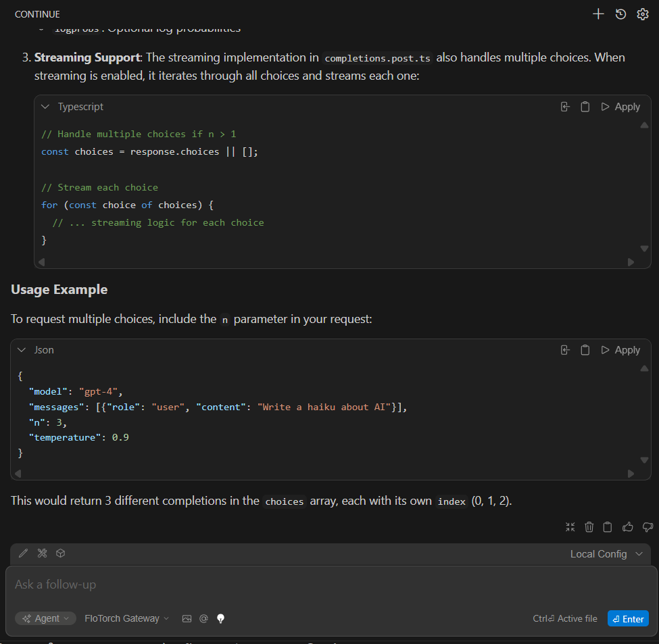Collapse the Json code block
Image resolution: width=659 pixels, height=644 pixels.
tap(22, 350)
